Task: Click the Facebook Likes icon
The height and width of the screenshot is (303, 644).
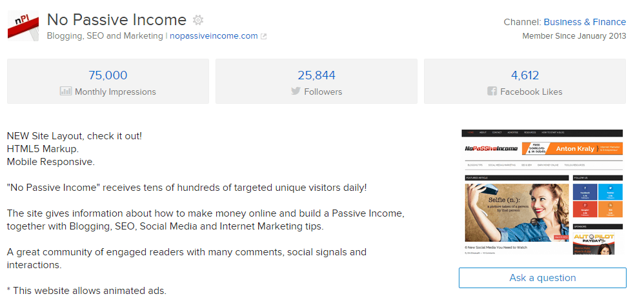Action: [492, 92]
